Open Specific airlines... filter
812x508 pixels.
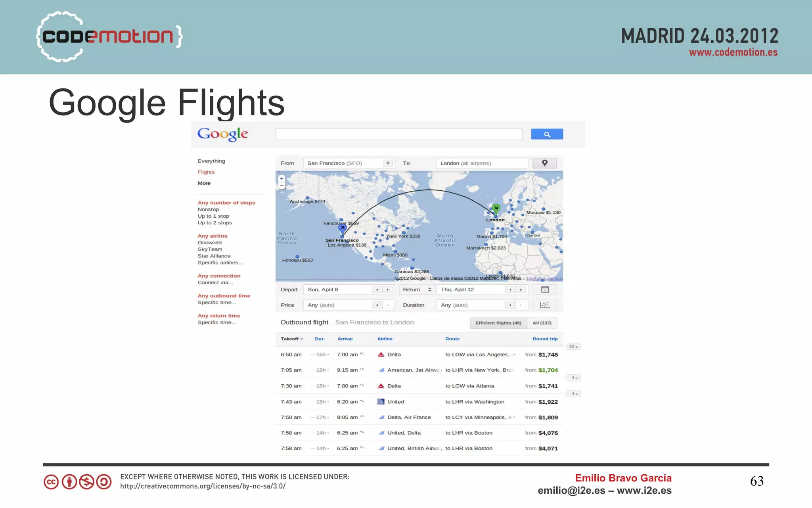(x=220, y=263)
